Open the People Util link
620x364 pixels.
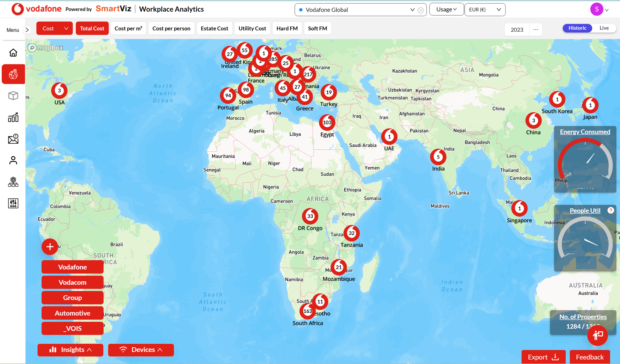click(585, 210)
